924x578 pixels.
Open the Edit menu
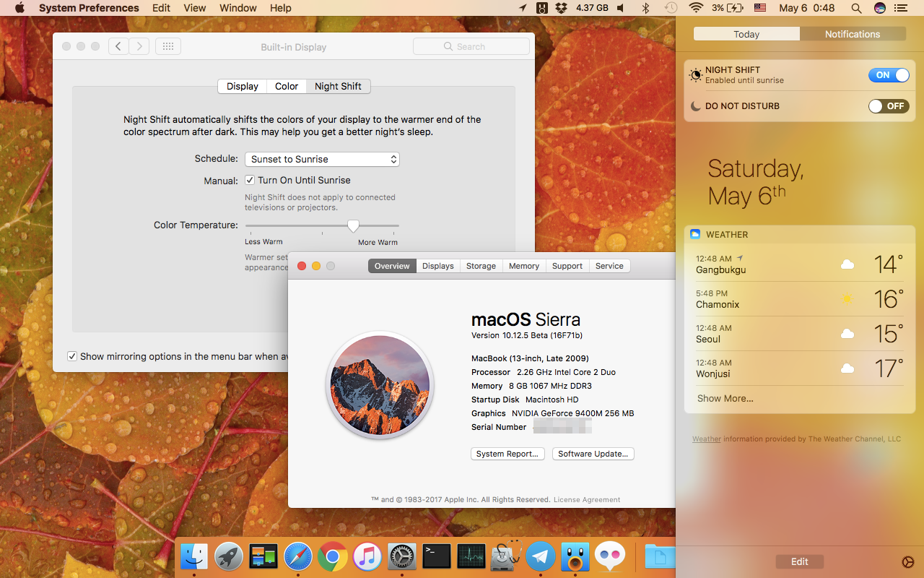coord(162,8)
